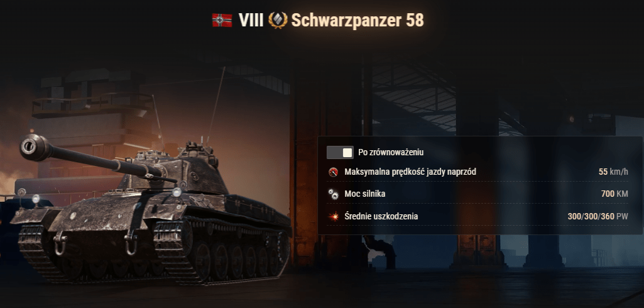Click the German nation flag icon
Image resolution: width=644 pixels, height=308 pixels.
222,20
